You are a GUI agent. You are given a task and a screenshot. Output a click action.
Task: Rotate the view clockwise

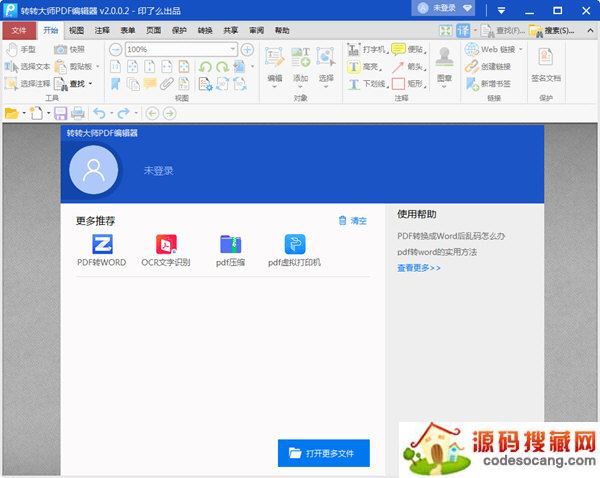[x=222, y=67]
